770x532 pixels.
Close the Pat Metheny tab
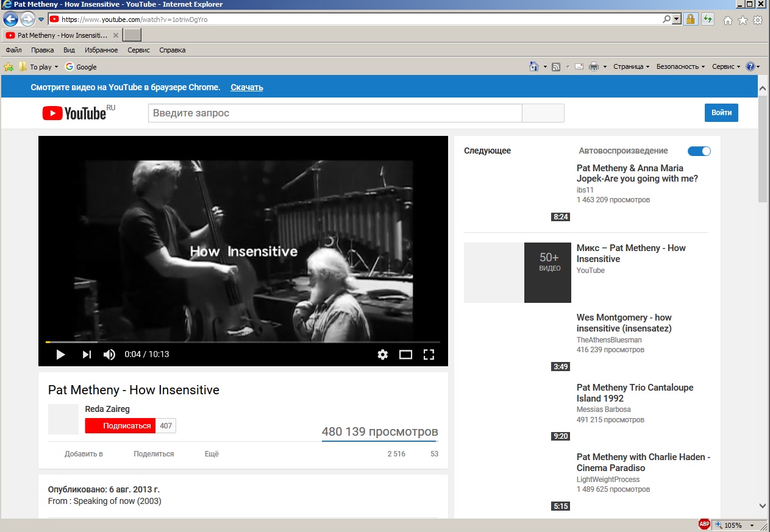coord(116,35)
